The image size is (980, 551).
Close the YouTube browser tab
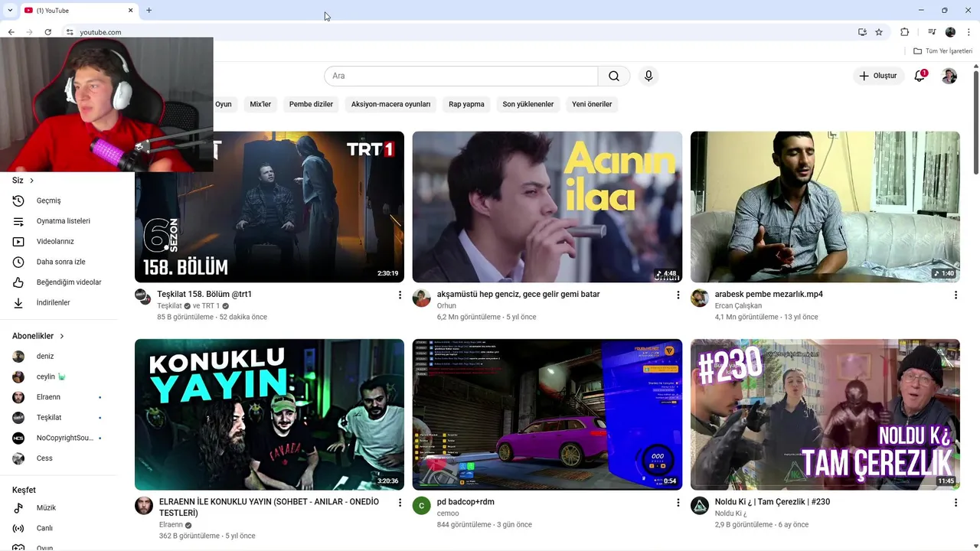[130, 11]
